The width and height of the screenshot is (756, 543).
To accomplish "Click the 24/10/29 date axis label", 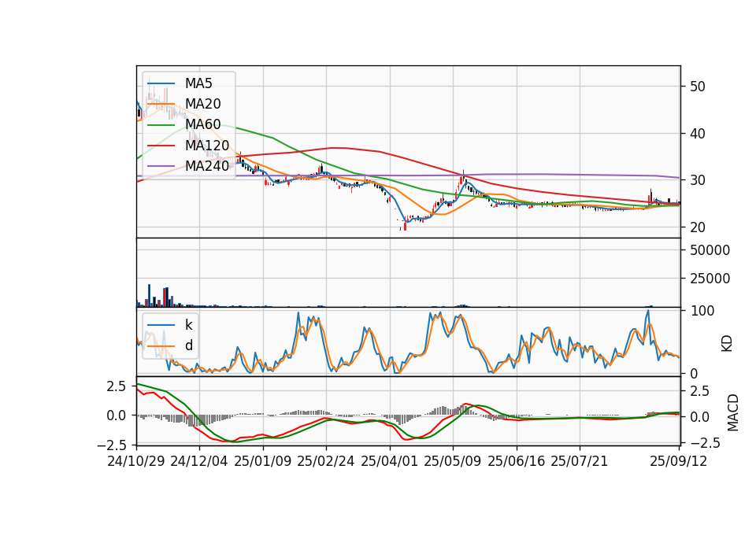I will [136, 461].
